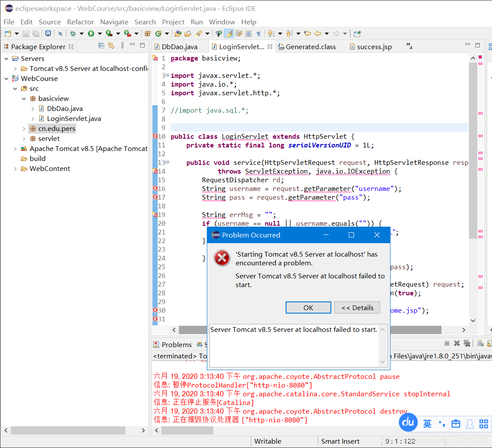Screen dimensions: 492x448
Task: Open the New wizard dropdown arrow
Action: [17, 33]
